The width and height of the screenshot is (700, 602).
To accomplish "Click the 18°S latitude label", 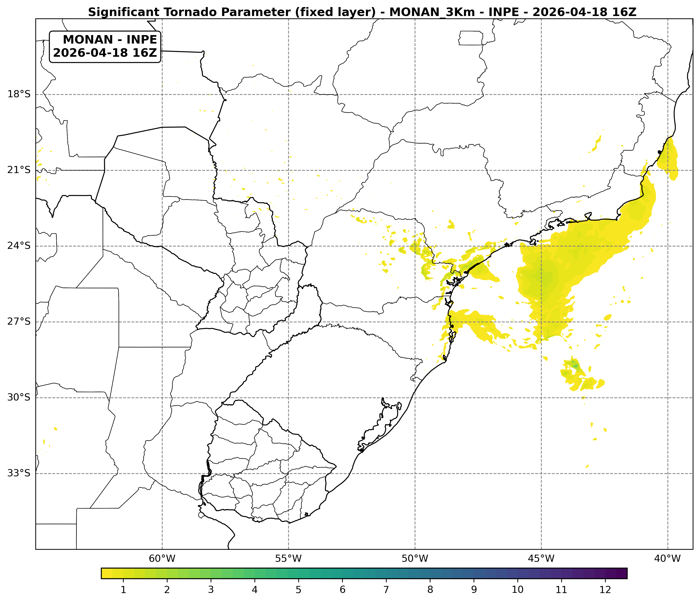I will coord(19,94).
